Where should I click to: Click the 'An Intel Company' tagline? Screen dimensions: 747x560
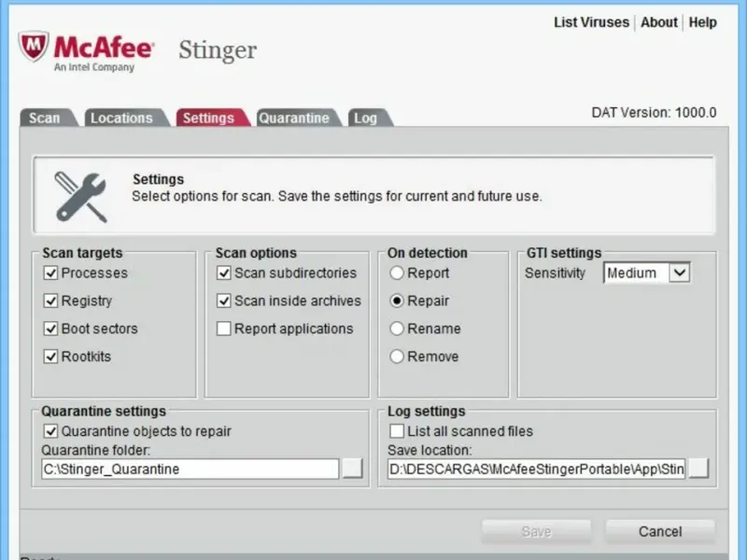pos(94,67)
